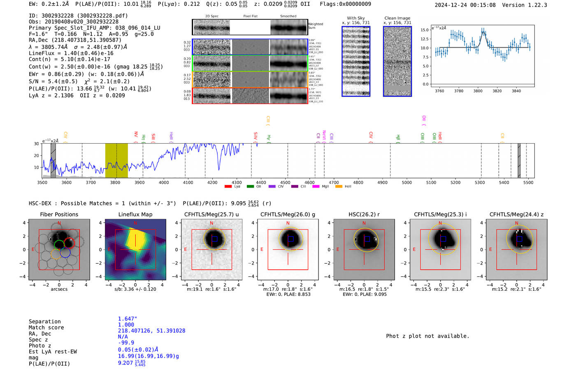Screen dimensions: 576x392
Task: Select the CFHTLS/Meg(26.0) g image
Action: click(x=288, y=249)
